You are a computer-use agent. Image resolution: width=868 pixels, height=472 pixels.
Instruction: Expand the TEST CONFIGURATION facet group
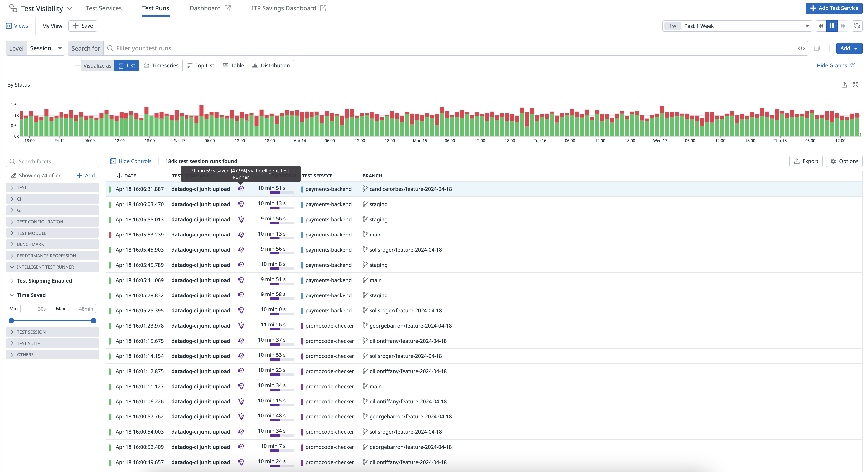(x=53, y=222)
